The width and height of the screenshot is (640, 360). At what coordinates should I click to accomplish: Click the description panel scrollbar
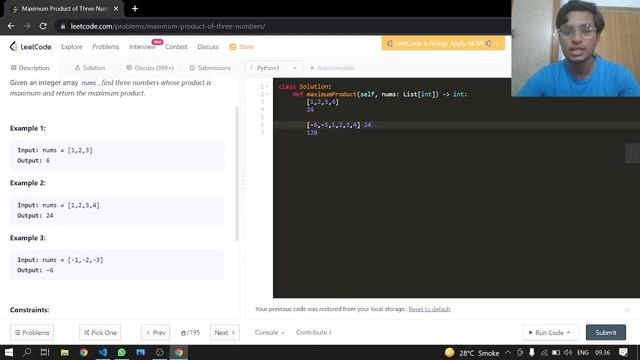click(x=237, y=173)
